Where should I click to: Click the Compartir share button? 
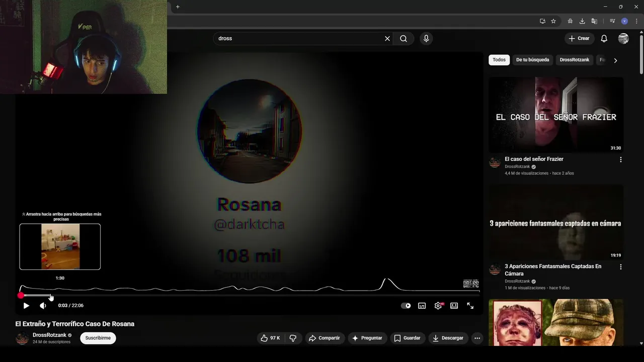[x=325, y=338]
